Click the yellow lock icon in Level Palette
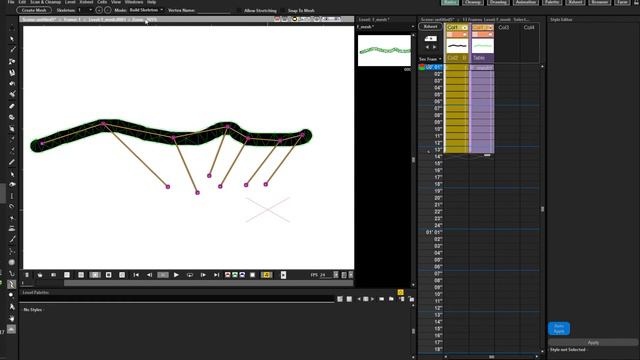Screen dimensions: 640x360 (x=400, y=292)
